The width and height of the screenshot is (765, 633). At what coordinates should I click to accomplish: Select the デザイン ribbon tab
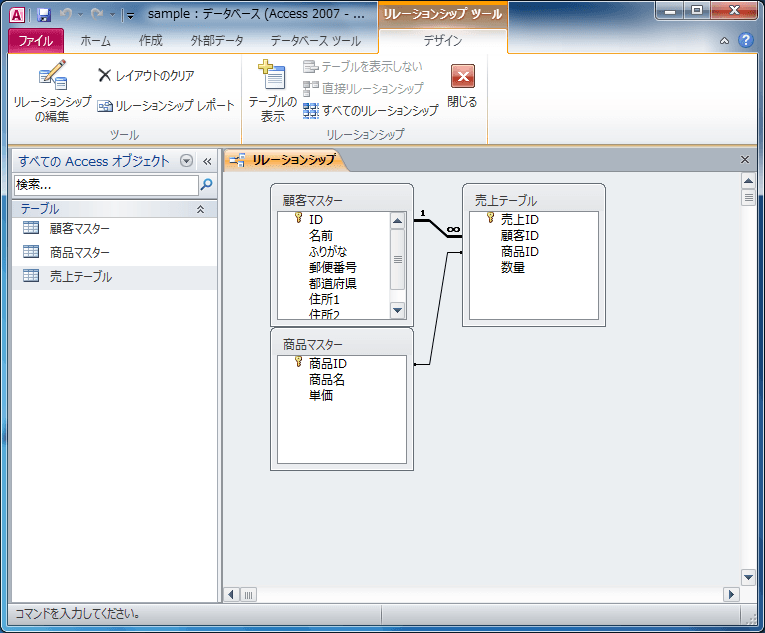[443, 41]
